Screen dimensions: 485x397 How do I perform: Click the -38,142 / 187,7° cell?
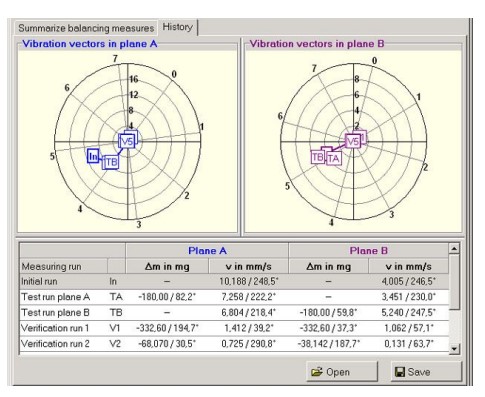point(328,343)
